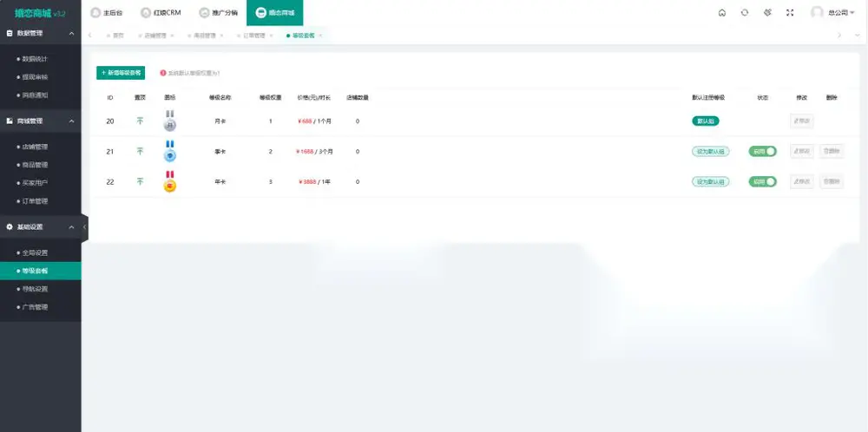The image size is (868, 432).
Task: Collapse the 商城管理 sidebar section chevron
Action: click(71, 121)
